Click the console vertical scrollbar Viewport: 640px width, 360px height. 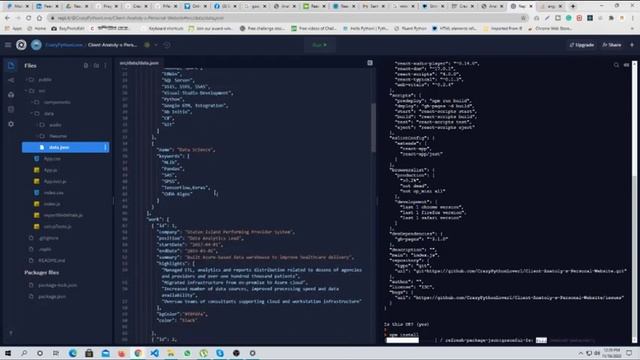(x=635, y=202)
